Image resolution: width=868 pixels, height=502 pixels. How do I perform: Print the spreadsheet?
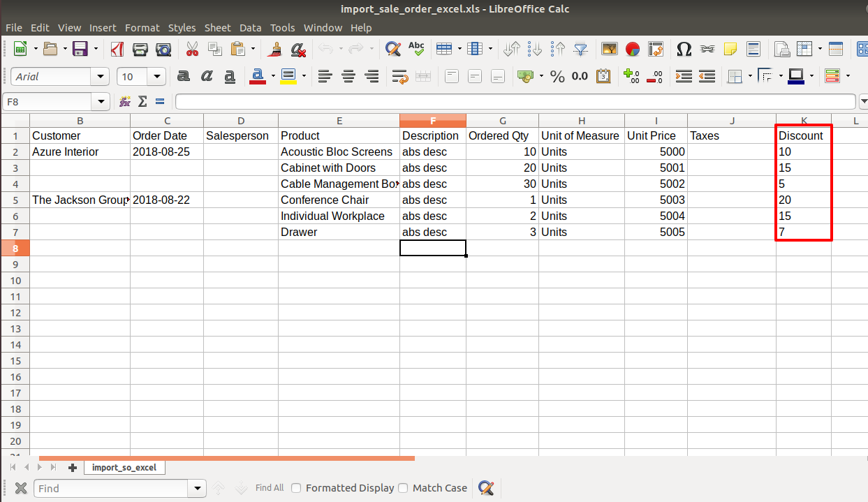click(x=140, y=49)
